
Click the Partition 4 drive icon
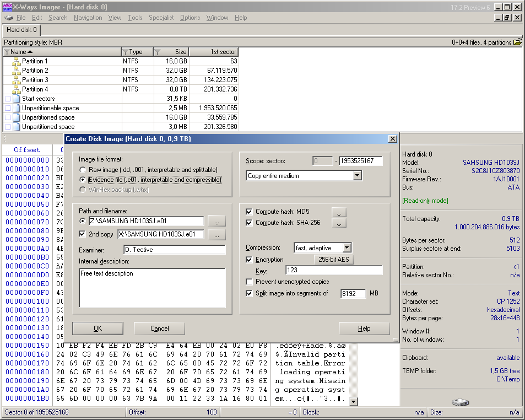pos(16,89)
